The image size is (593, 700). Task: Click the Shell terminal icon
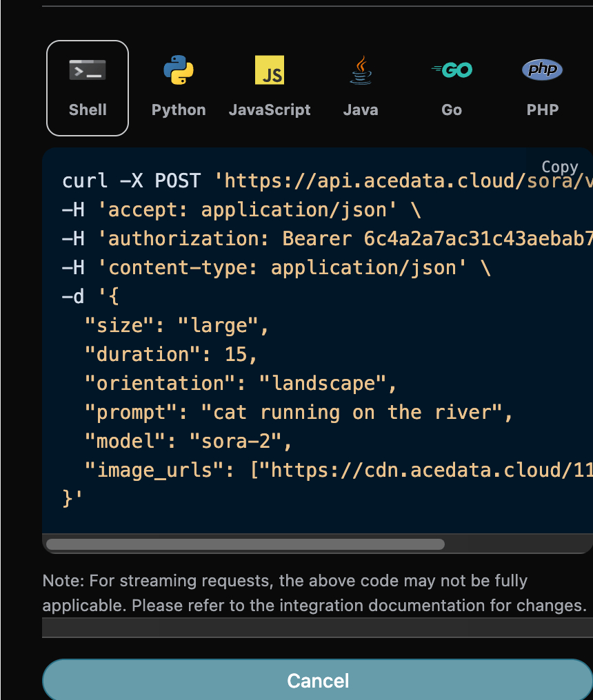coord(88,70)
